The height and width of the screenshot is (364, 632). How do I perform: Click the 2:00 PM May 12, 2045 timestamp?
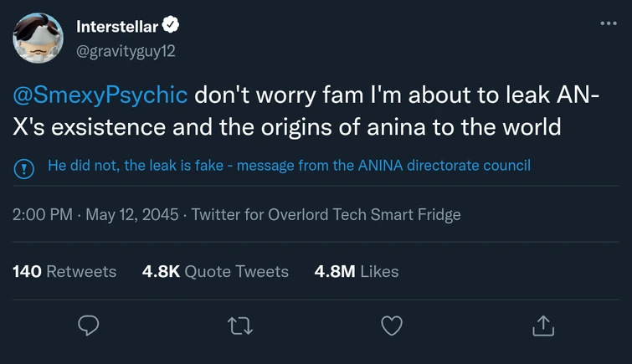[x=96, y=214]
